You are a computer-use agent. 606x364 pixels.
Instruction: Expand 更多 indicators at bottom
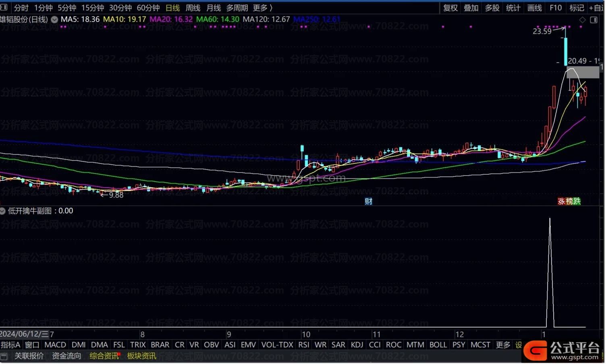(503, 345)
